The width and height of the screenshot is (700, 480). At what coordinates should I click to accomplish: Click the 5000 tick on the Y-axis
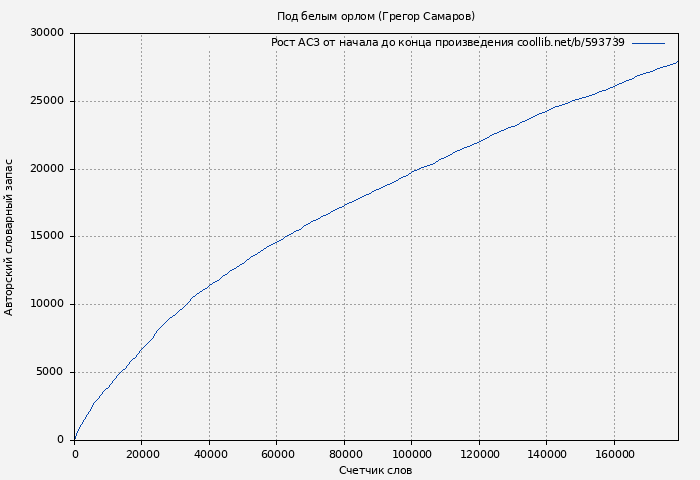(50, 372)
